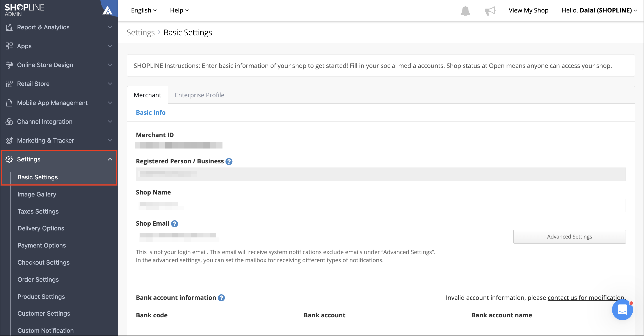Viewport: 644px width, 336px height.
Task: Open help for Registered Person / Business
Action: tap(229, 162)
